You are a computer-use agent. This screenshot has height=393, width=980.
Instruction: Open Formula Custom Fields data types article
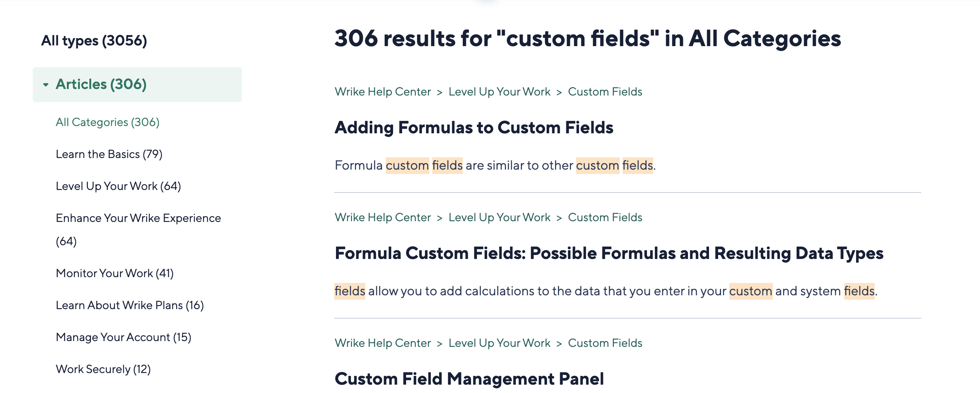pyautogui.click(x=608, y=253)
